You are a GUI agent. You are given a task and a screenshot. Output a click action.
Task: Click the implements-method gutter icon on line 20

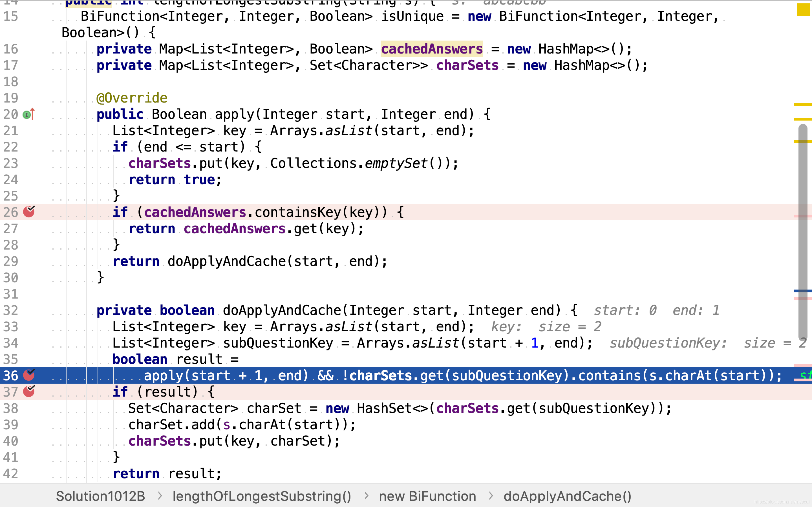pos(28,114)
